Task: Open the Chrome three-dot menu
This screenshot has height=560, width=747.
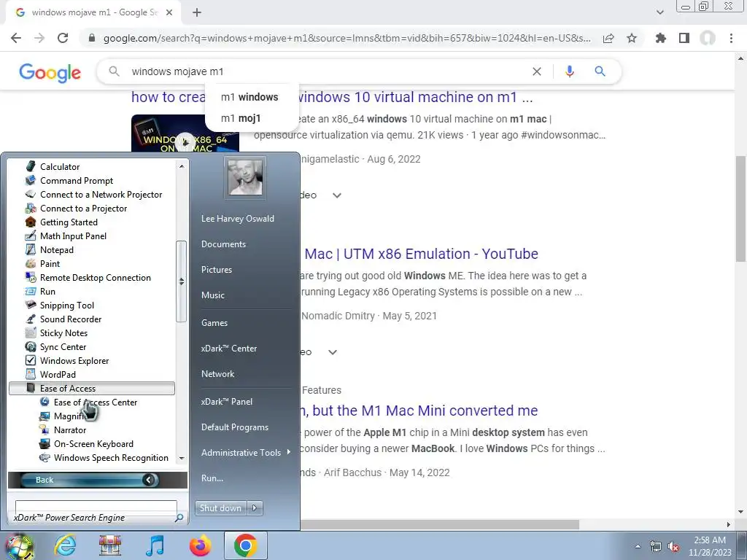Action: [x=731, y=38]
